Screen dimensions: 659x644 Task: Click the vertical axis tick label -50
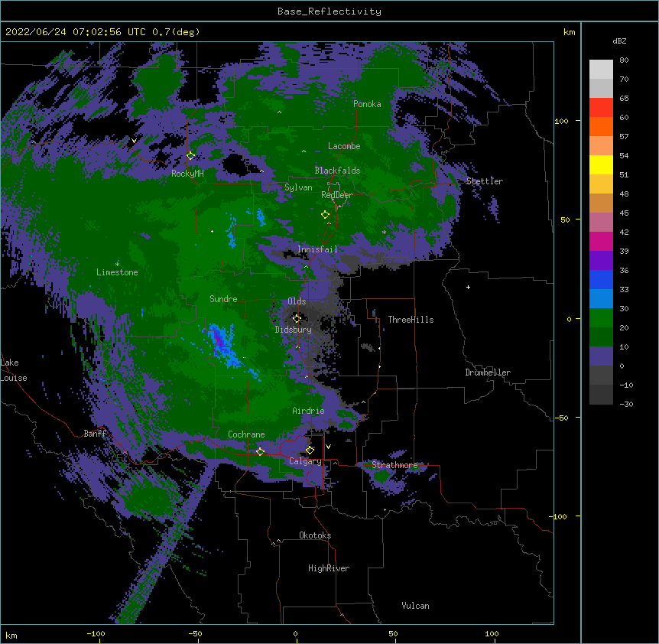(561, 418)
